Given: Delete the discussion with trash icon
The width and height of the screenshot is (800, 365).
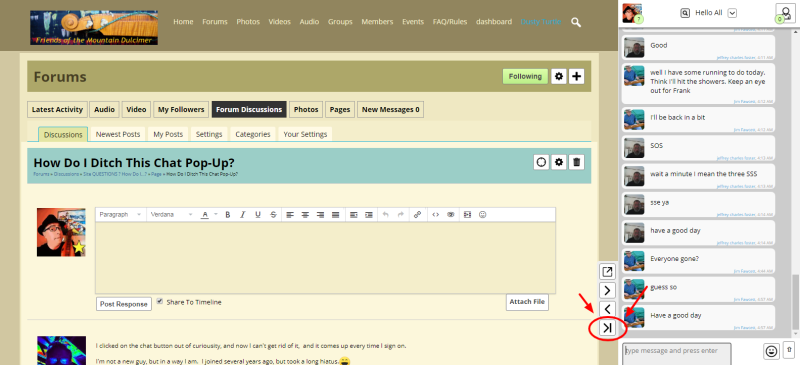Looking at the screenshot, I should 577,162.
